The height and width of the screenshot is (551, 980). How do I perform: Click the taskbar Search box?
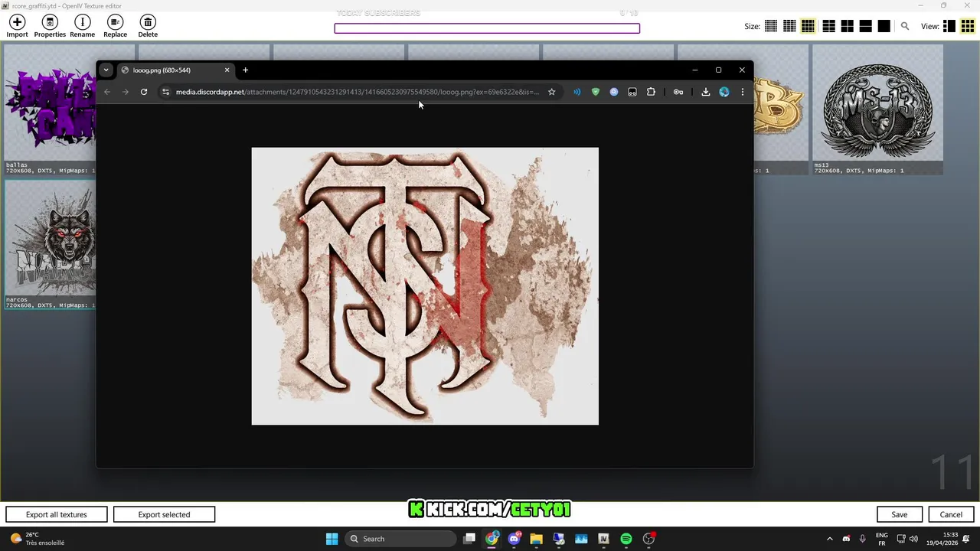[400, 539]
